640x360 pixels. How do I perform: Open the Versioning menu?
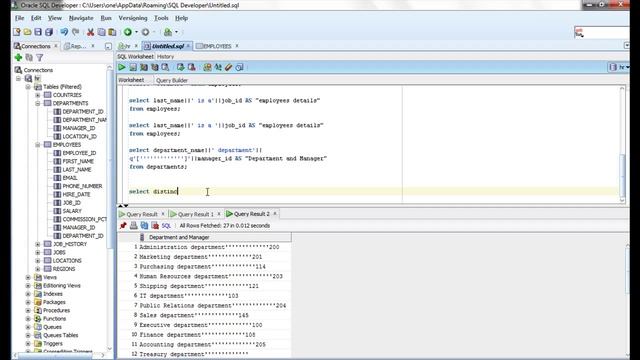tap(133, 18)
